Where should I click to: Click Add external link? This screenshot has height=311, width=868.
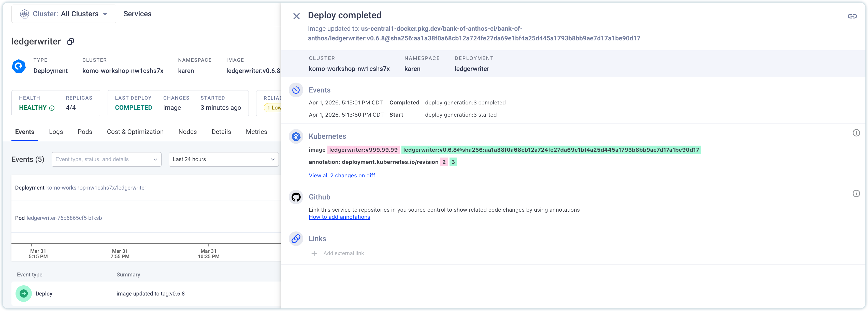[x=343, y=253]
